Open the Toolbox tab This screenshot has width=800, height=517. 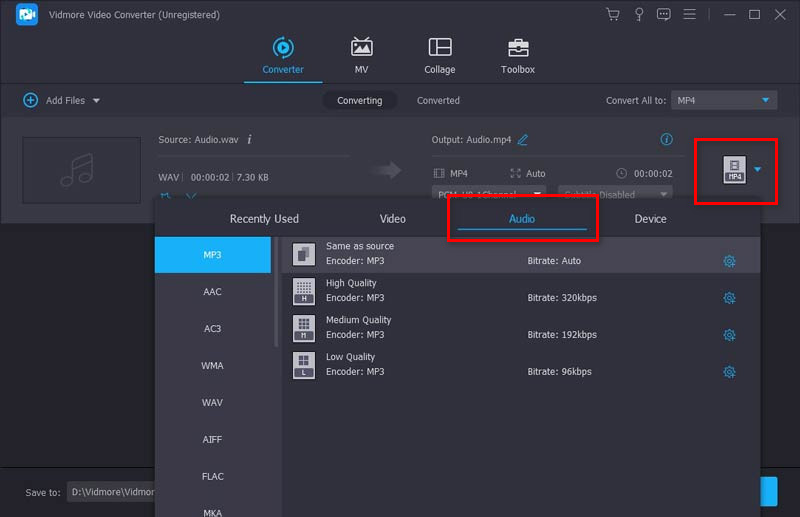coord(517,56)
